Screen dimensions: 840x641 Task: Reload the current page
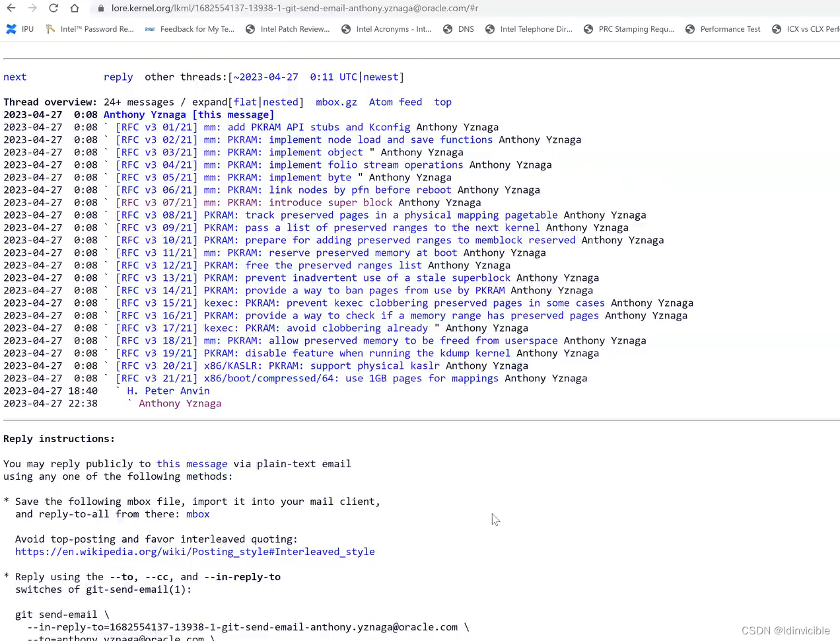click(53, 8)
